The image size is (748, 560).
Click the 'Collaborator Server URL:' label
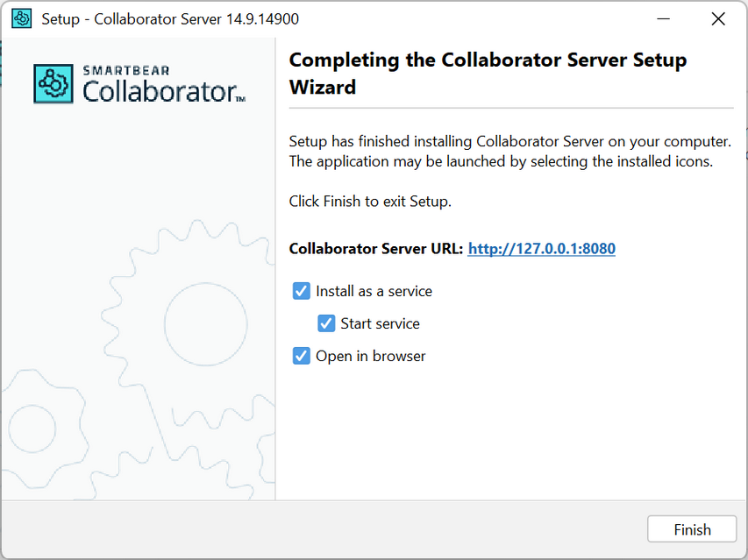376,248
